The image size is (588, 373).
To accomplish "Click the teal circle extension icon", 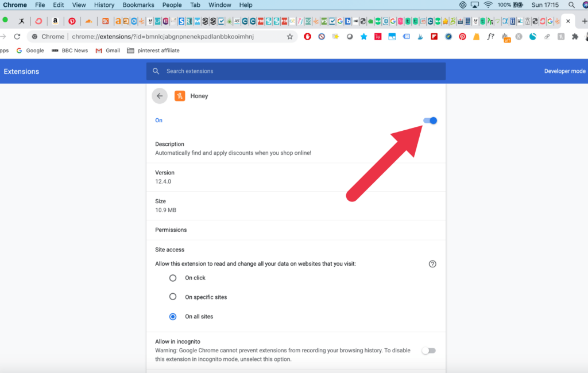I will click(x=533, y=37).
